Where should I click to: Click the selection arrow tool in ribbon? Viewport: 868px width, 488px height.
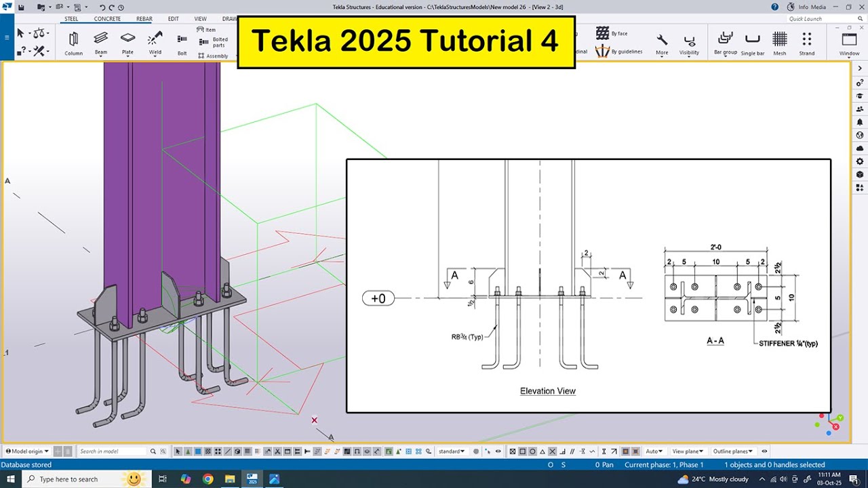21,33
